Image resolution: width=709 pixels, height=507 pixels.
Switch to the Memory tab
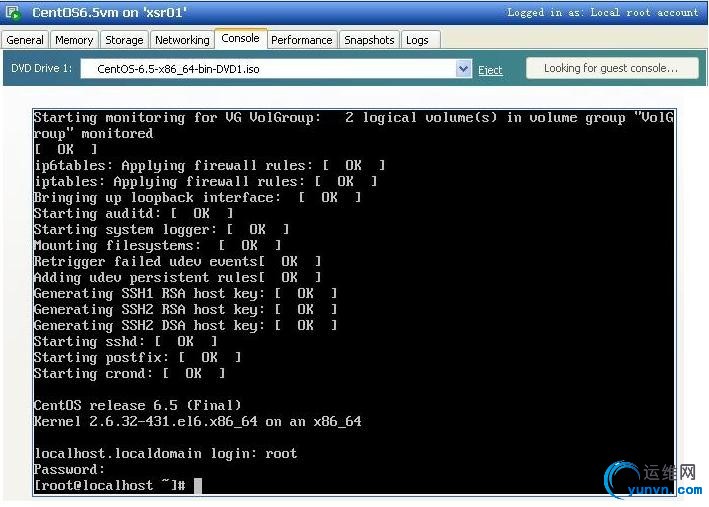click(x=74, y=40)
